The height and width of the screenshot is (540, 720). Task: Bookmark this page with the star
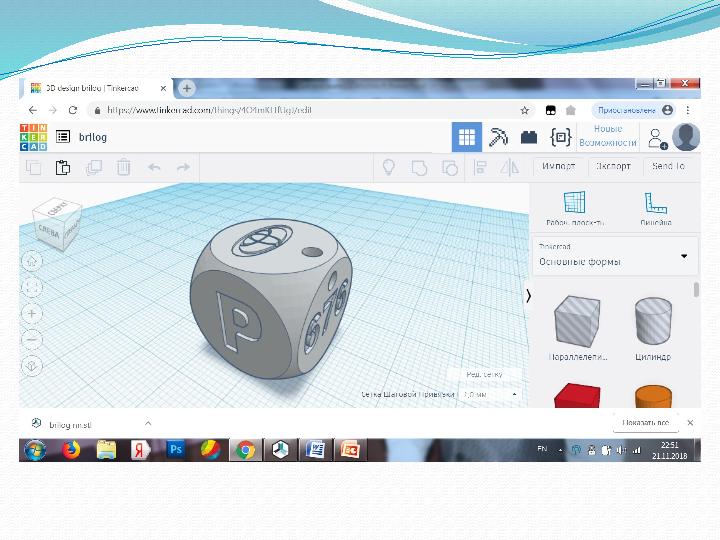[524, 110]
